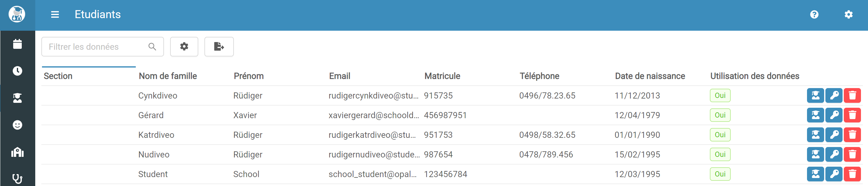
Task: Open the hamburger menu
Action: pos(55,14)
